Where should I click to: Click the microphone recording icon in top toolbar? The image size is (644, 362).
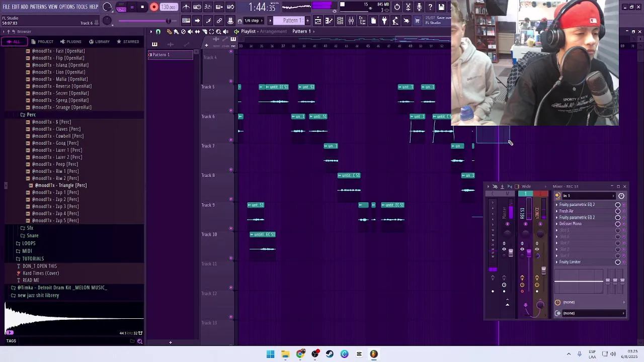click(419, 7)
